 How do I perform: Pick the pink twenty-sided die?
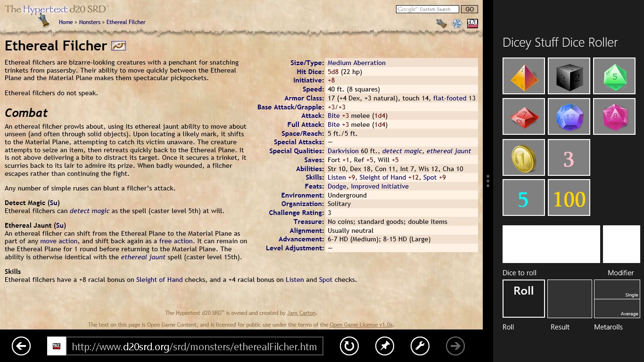tap(614, 116)
